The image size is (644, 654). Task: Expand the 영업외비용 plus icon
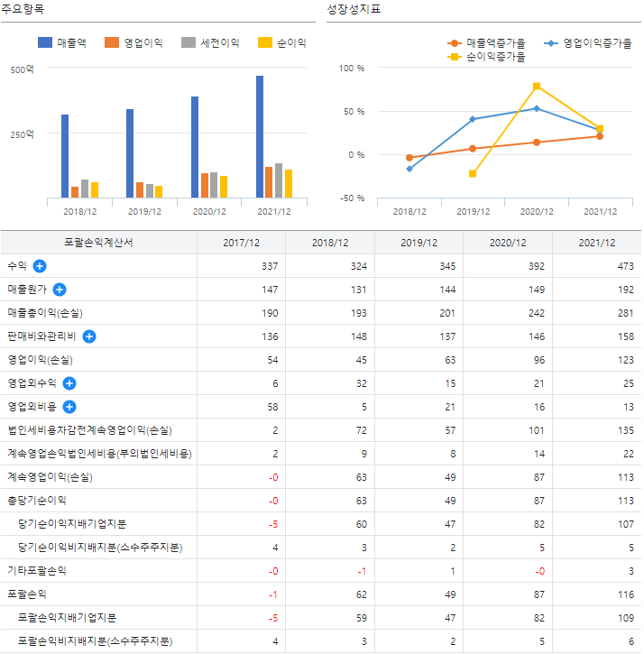[69, 407]
